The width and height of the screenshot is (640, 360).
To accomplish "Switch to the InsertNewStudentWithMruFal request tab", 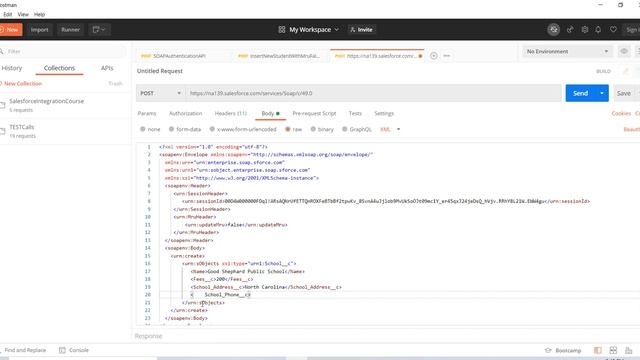I will [280, 56].
